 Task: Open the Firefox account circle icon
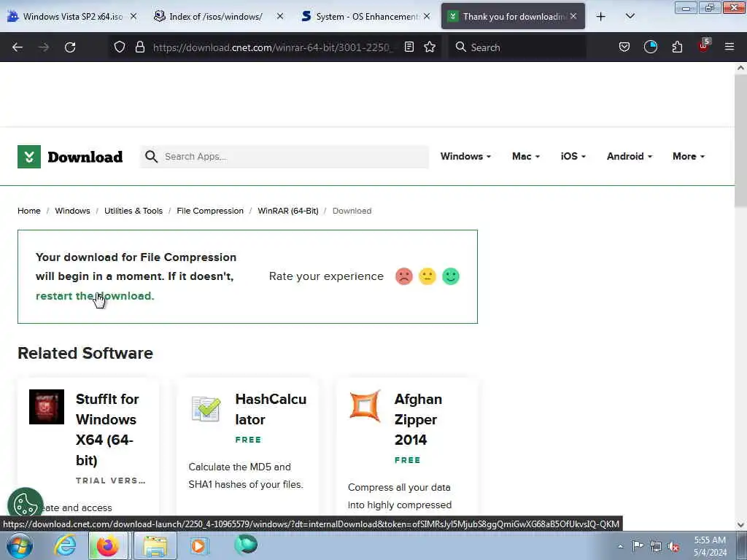pyautogui.click(x=650, y=47)
